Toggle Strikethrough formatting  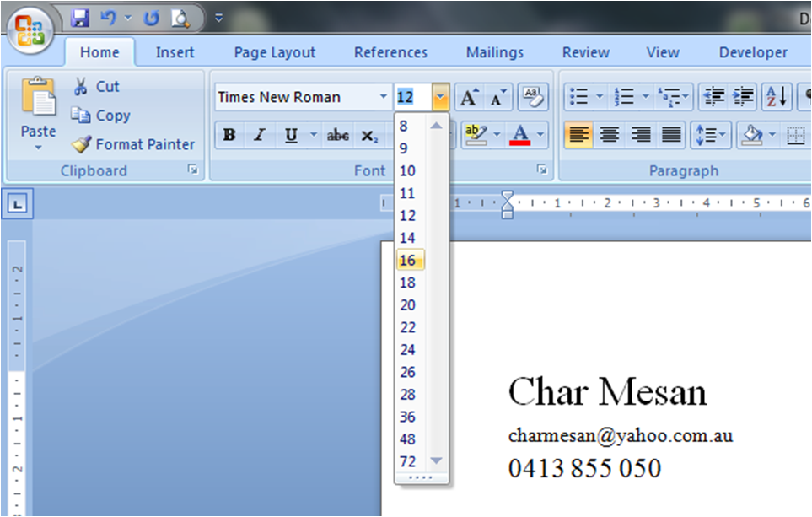[337, 135]
